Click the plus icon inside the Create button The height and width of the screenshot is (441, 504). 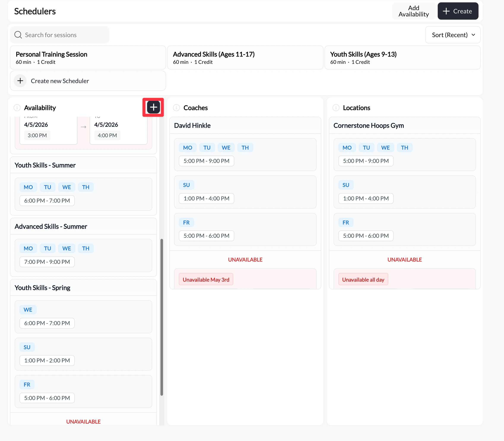[446, 11]
